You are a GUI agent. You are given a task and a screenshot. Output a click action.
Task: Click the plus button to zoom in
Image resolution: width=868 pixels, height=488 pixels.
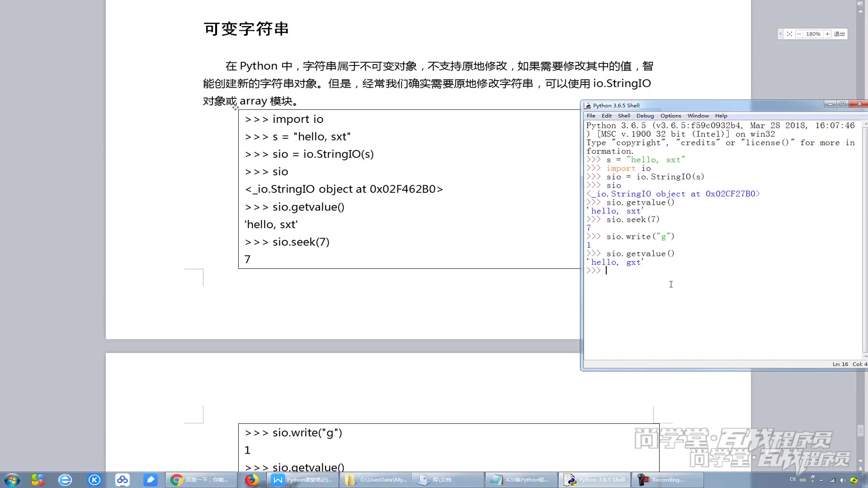pyautogui.click(x=827, y=34)
